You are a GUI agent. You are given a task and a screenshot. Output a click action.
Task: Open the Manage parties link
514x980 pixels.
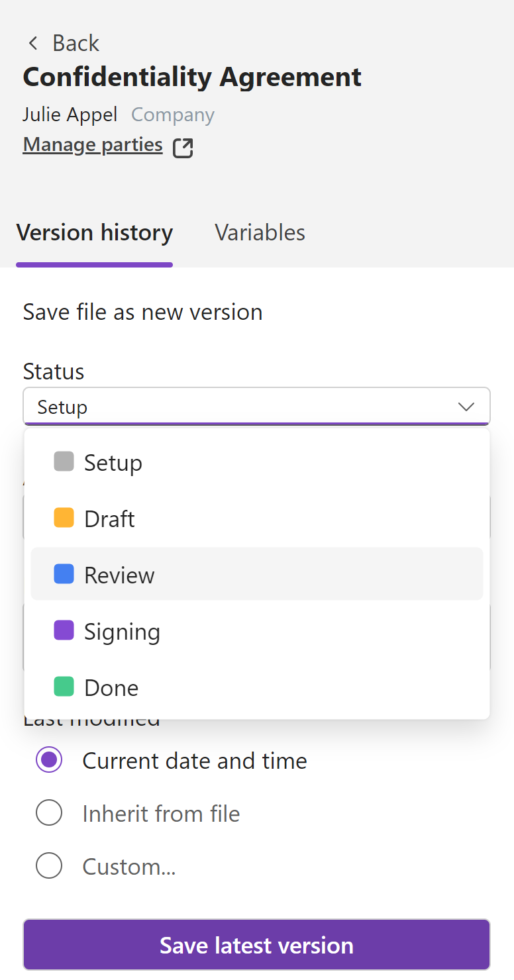pyautogui.click(x=93, y=145)
